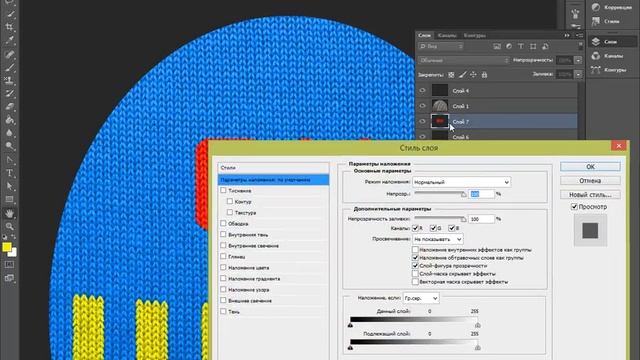Image resolution: width=640 pixels, height=360 pixels.
Task: Select the Eyedropper tool
Action: pyautogui.click(x=9, y=40)
